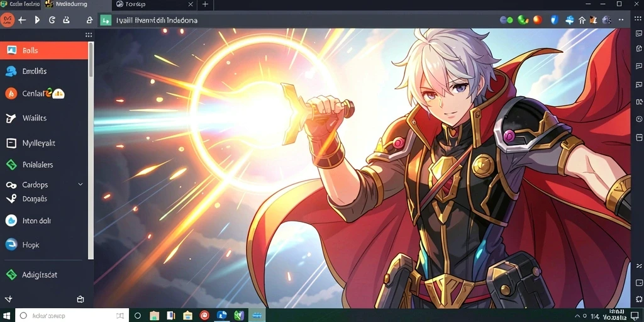Open the Inten dolr sidebar item
Viewport: 644px width, 322px height.
[x=44, y=221]
